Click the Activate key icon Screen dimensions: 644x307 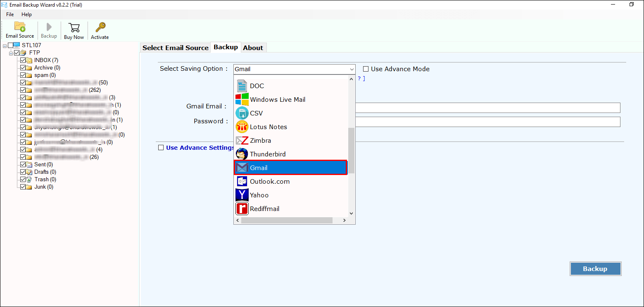coord(100,27)
